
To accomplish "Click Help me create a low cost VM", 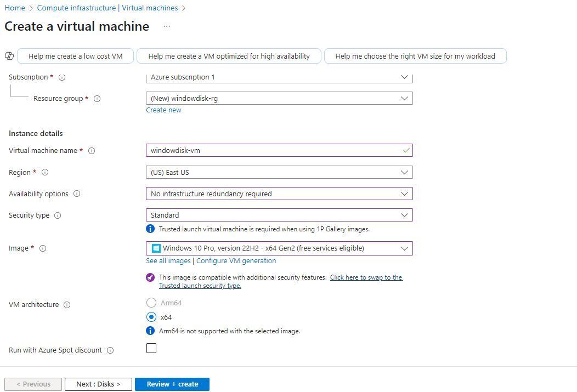I will click(x=76, y=56).
